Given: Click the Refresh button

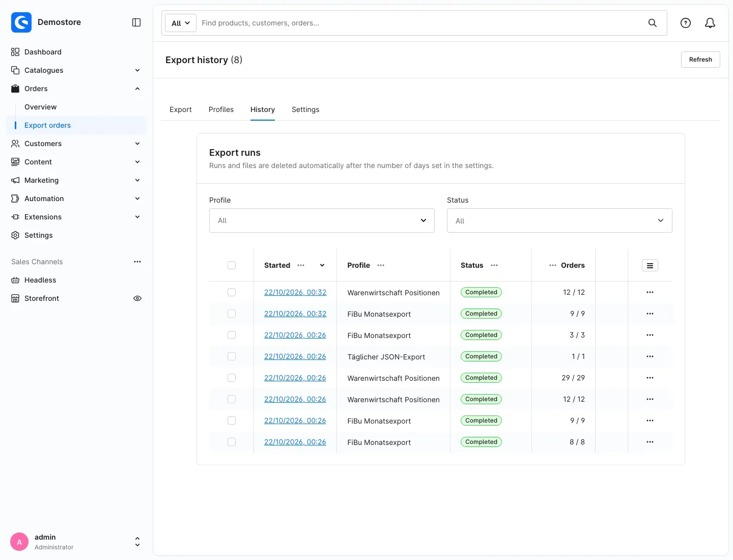Looking at the screenshot, I should tap(700, 60).
